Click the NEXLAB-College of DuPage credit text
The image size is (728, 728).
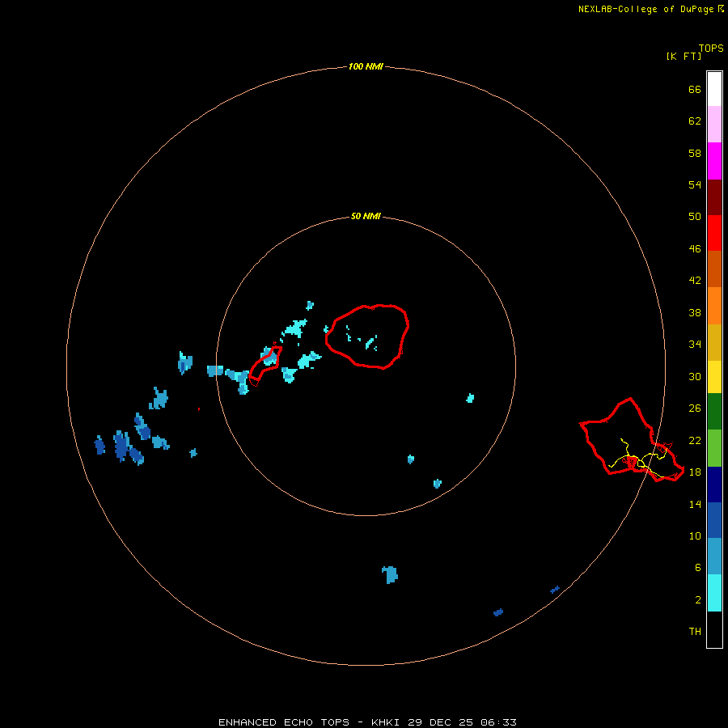(650, 9)
